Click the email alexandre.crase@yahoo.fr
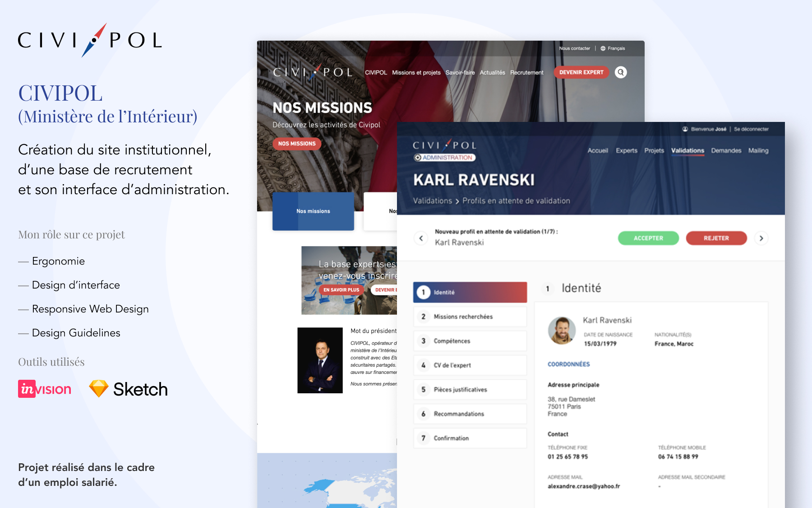 pyautogui.click(x=584, y=486)
